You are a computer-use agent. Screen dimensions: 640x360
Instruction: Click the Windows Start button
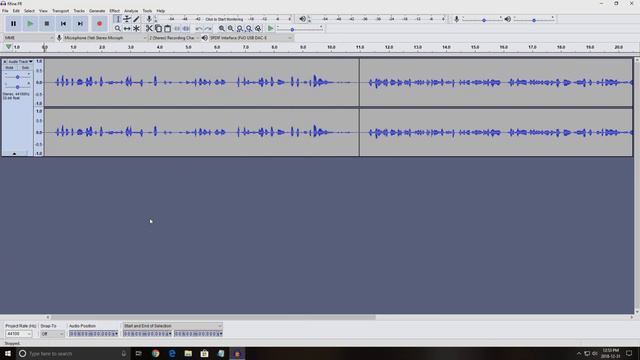(8, 353)
